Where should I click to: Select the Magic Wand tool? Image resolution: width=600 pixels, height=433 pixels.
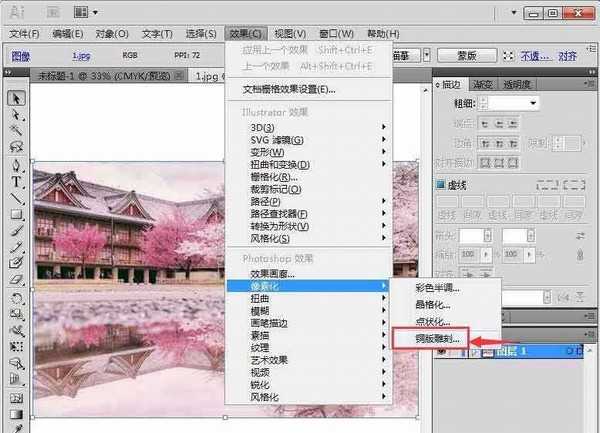16,130
